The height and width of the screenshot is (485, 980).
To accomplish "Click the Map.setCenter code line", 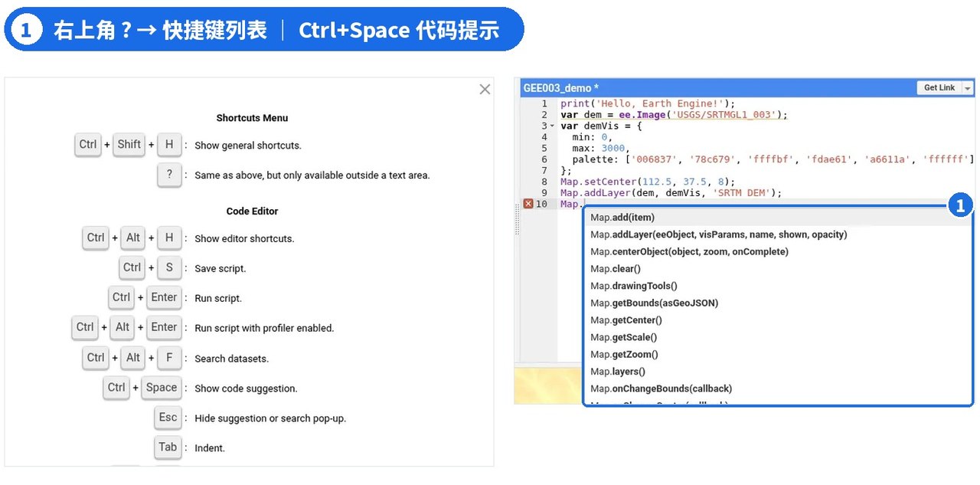I will (x=648, y=182).
